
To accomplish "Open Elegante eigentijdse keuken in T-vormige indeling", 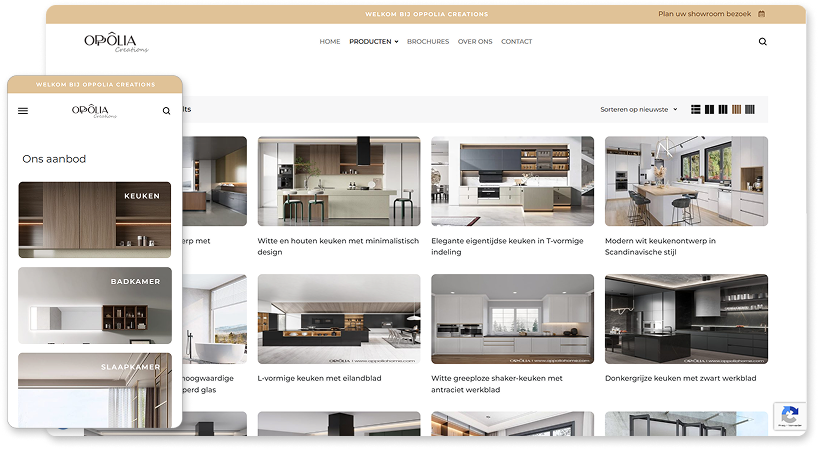I will point(507,246).
